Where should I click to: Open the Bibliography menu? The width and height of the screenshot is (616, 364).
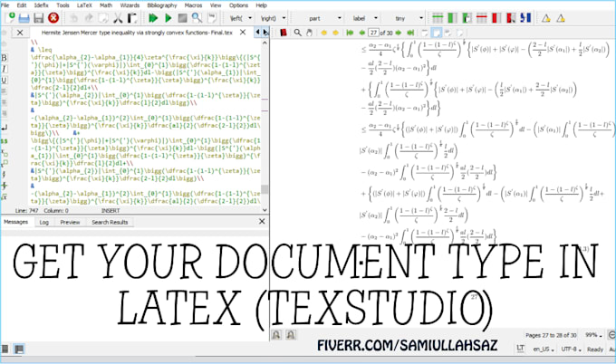pos(162,5)
